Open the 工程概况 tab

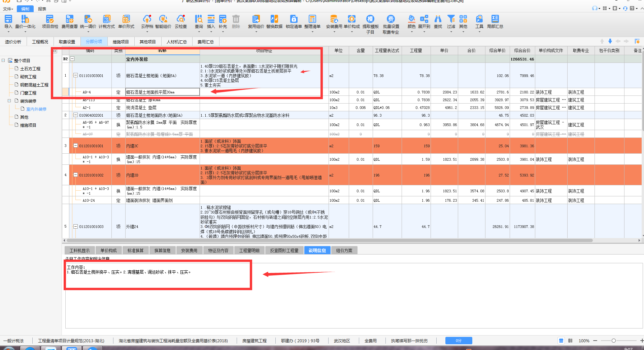pyautogui.click(x=40, y=42)
